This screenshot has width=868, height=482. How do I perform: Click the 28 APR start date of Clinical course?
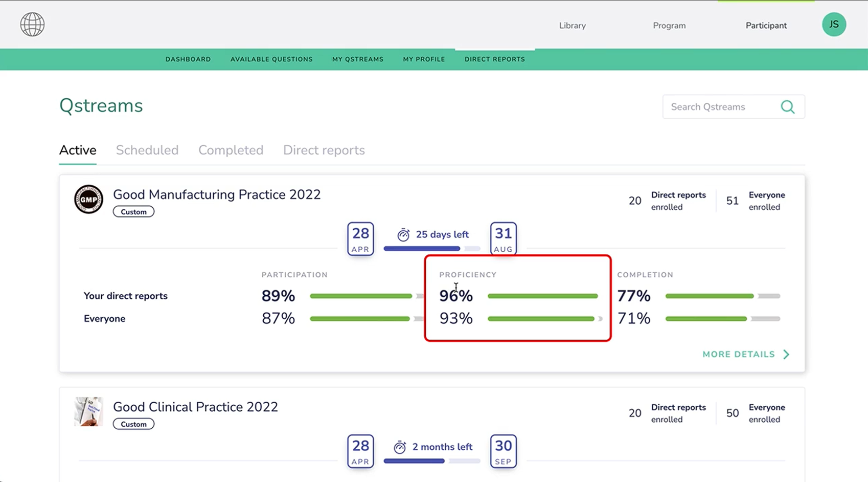click(360, 451)
